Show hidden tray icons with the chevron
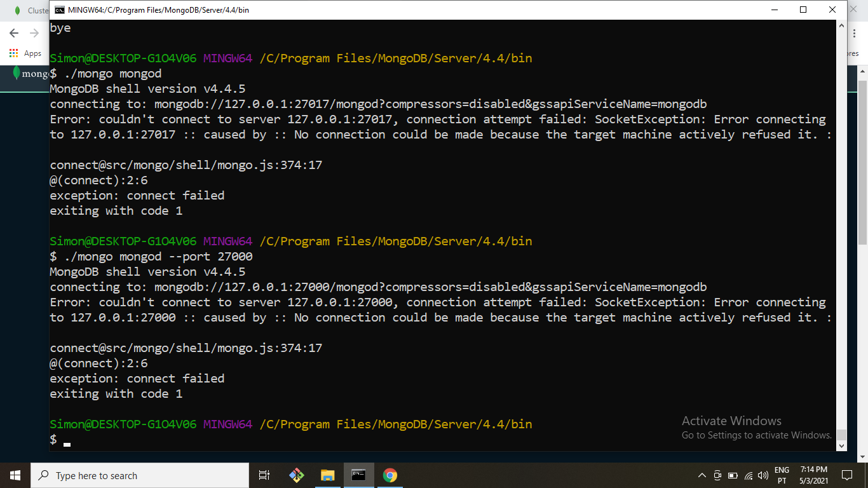Image resolution: width=868 pixels, height=488 pixels. [x=702, y=475]
